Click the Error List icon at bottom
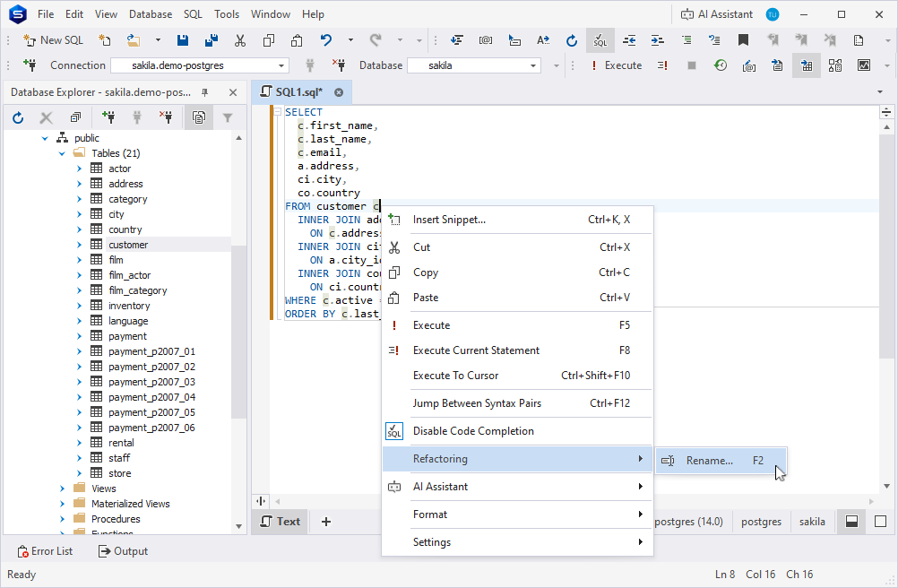This screenshot has height=588, width=898. (24, 551)
